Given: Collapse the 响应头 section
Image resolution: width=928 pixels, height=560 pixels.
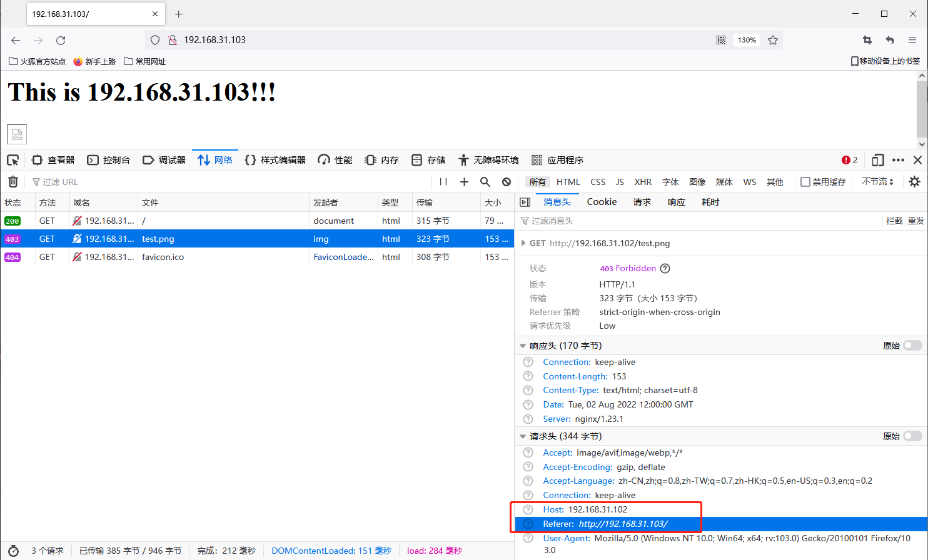Looking at the screenshot, I should (523, 345).
